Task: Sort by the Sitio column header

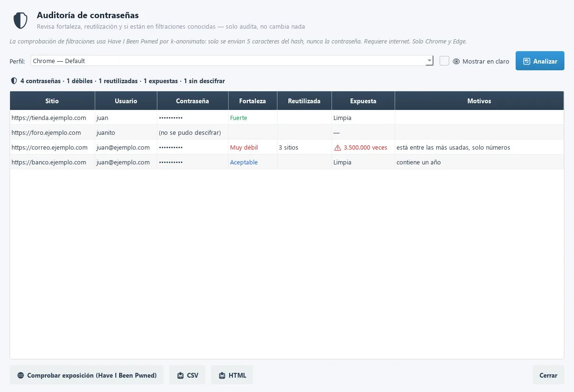Action: pos(53,101)
